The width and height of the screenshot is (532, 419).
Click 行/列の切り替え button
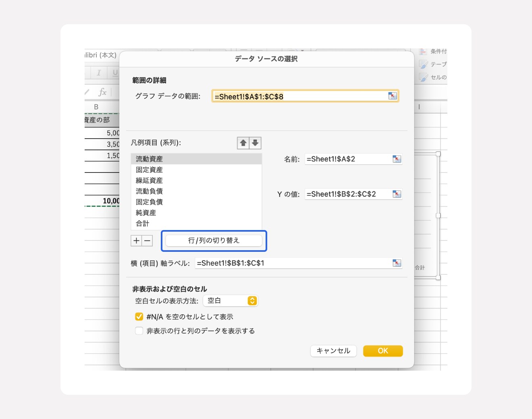[214, 241]
